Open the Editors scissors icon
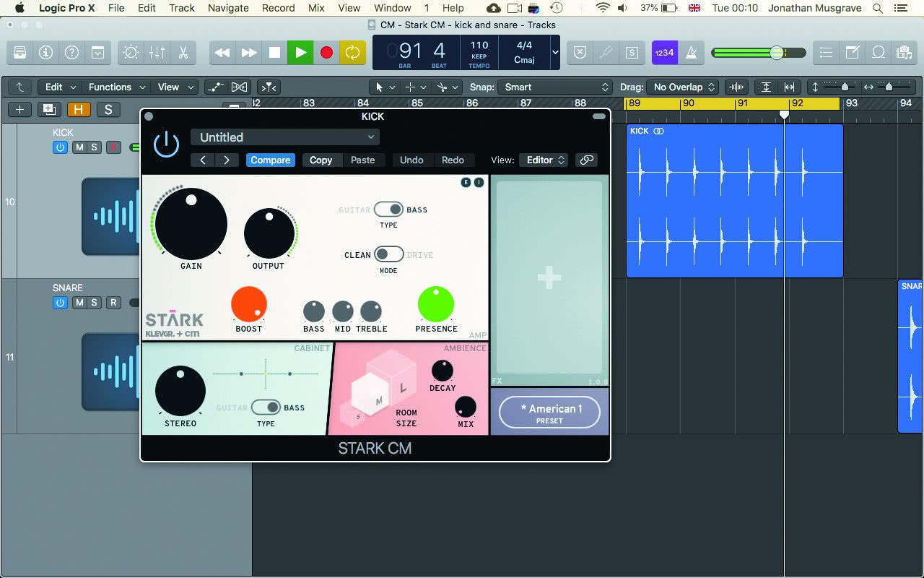924x578 pixels. (x=183, y=53)
